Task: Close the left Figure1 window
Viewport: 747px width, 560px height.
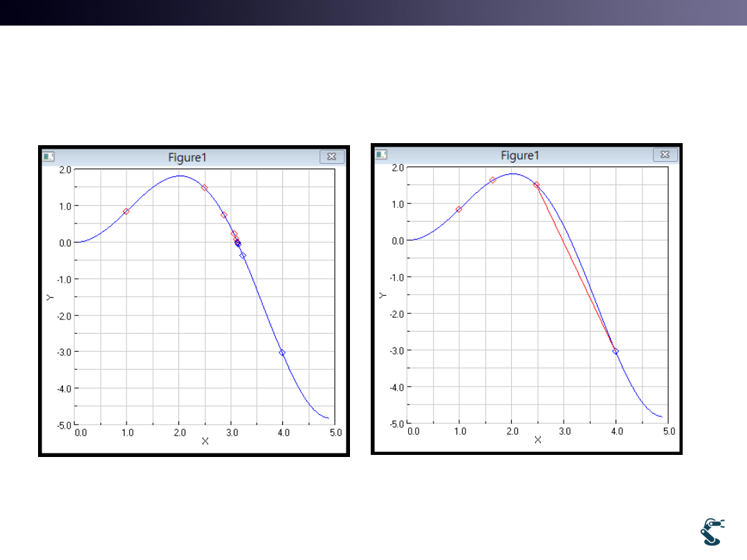Action: click(331, 157)
